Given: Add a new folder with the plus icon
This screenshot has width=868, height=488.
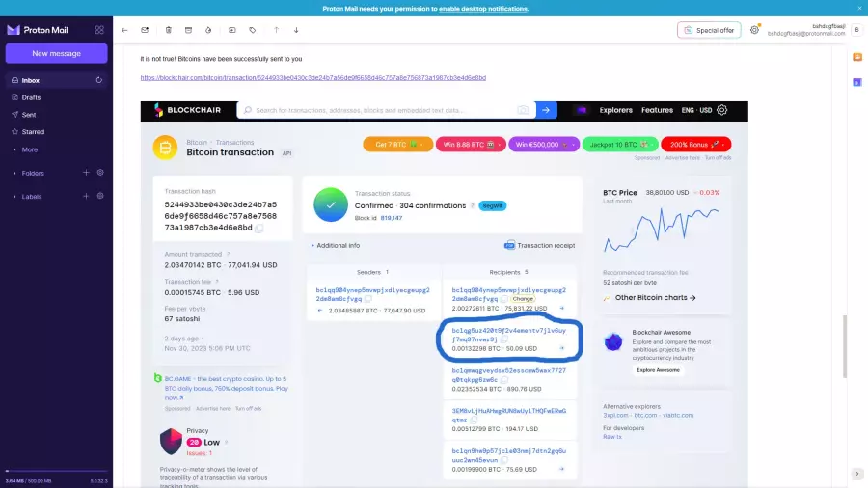Looking at the screenshot, I should pyautogui.click(x=86, y=173).
